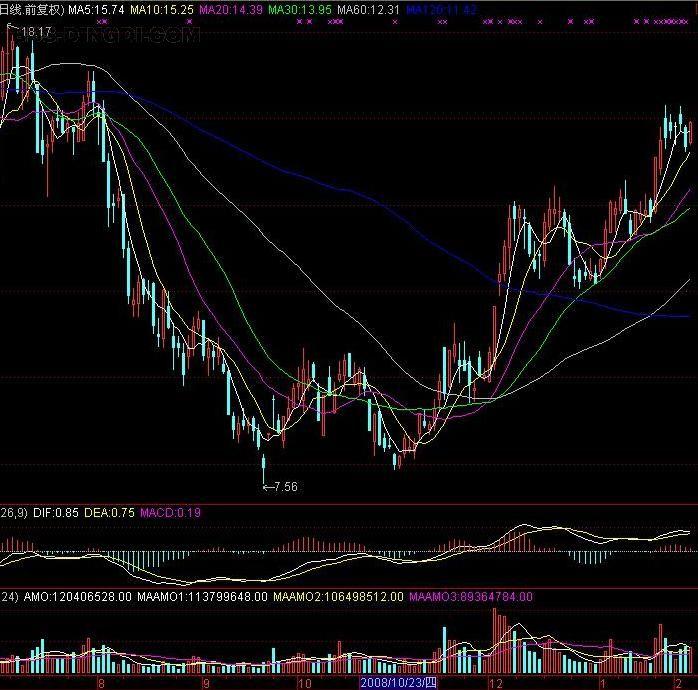Click the 日线 前复权 period label
This screenshot has height=690, width=698.
(x=32, y=9)
